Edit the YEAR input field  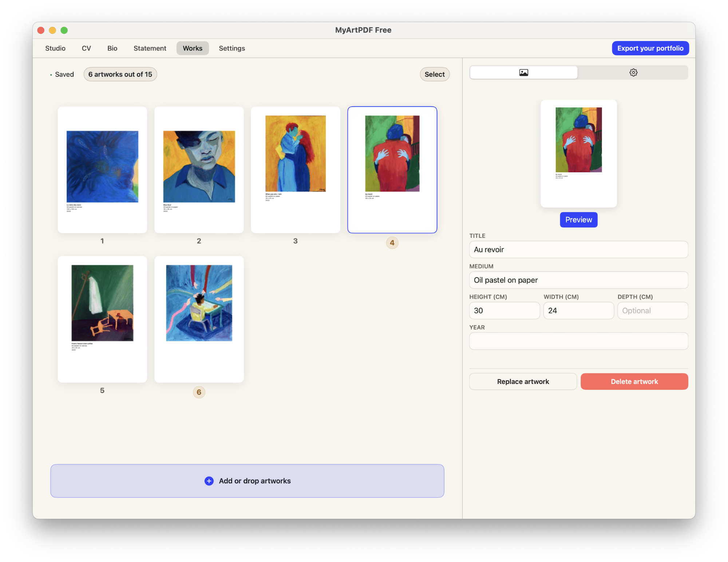coord(578,341)
